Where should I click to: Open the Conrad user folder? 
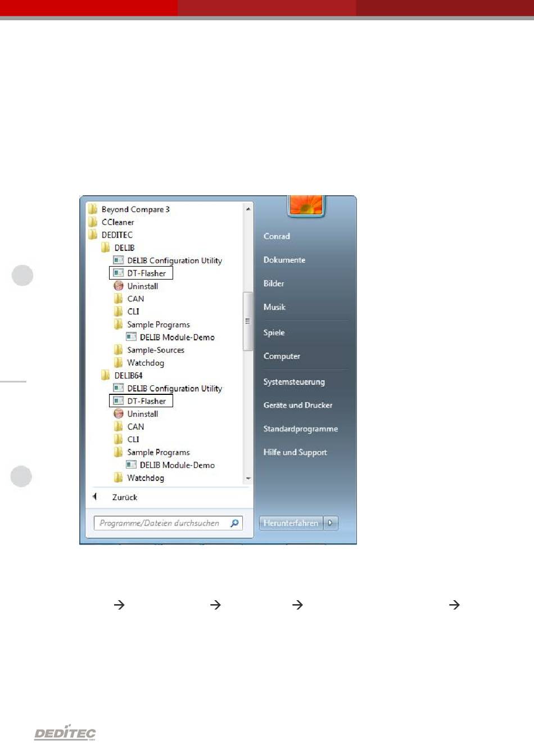[277, 236]
